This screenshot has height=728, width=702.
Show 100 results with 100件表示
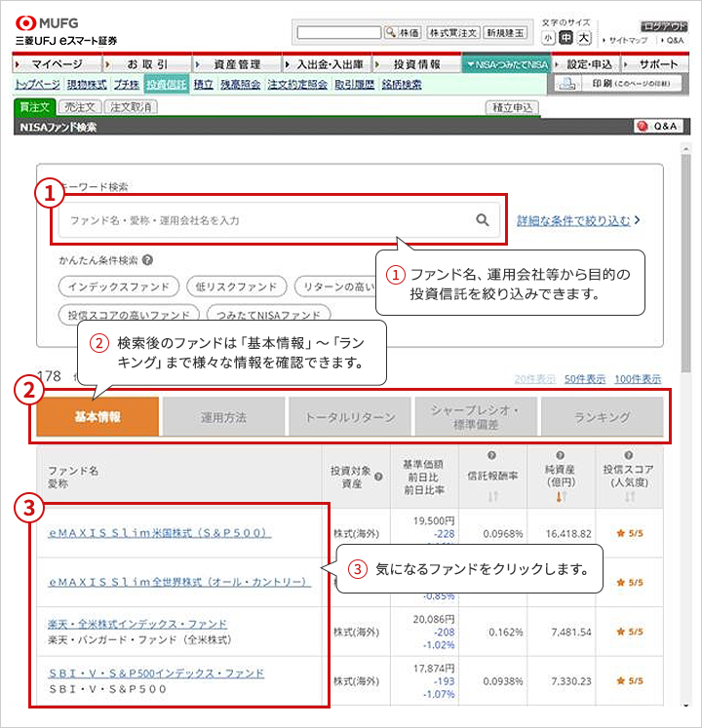pyautogui.click(x=638, y=379)
